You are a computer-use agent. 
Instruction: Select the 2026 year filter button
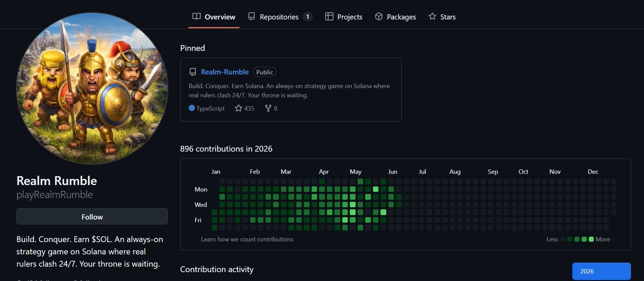pos(602,271)
